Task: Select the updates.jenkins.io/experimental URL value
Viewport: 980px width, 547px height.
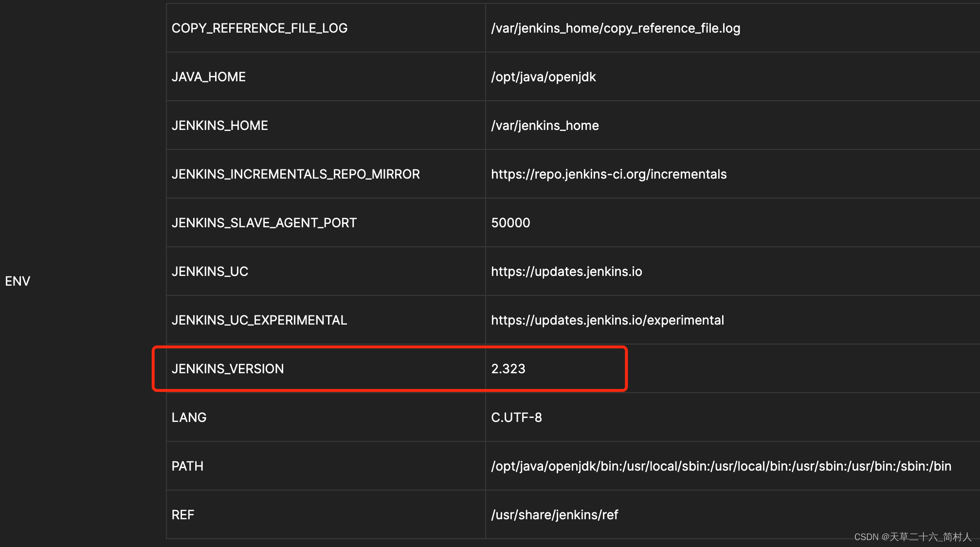Action: pos(607,320)
